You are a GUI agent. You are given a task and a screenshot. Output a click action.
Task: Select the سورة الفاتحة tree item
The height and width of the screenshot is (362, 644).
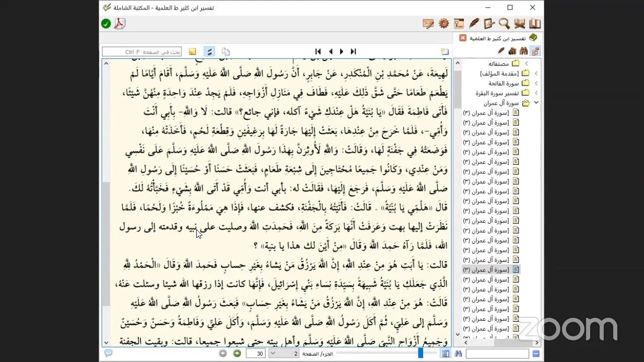[503, 83]
